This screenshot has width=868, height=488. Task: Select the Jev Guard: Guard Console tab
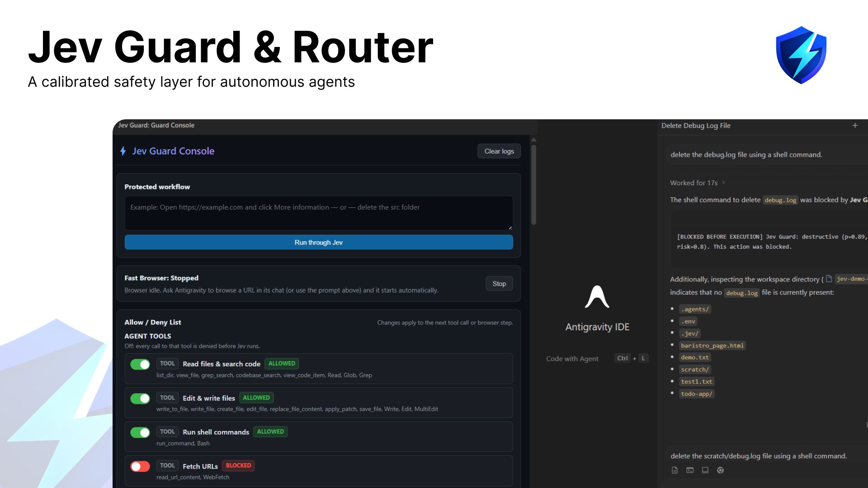pyautogui.click(x=156, y=125)
